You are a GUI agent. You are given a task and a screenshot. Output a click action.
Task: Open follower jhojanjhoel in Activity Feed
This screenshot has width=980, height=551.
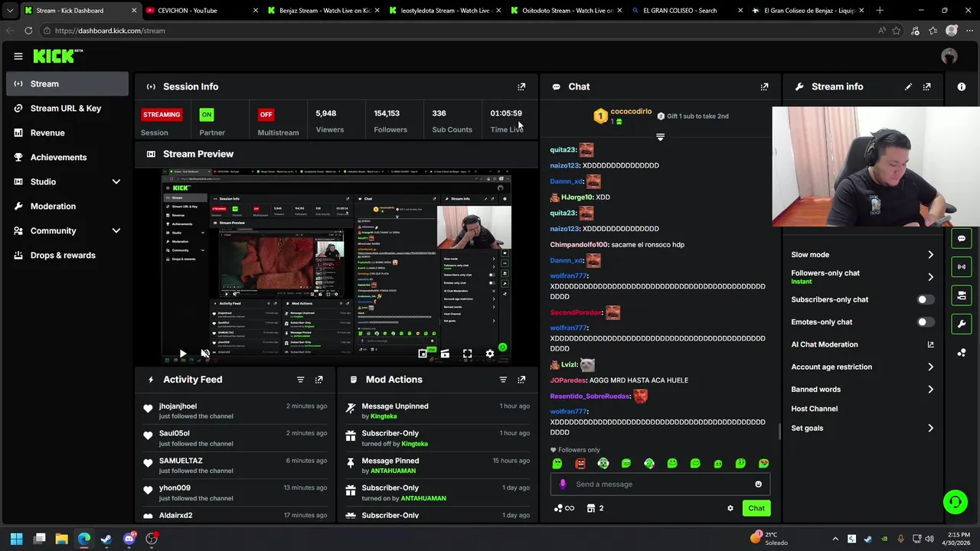[178, 406]
